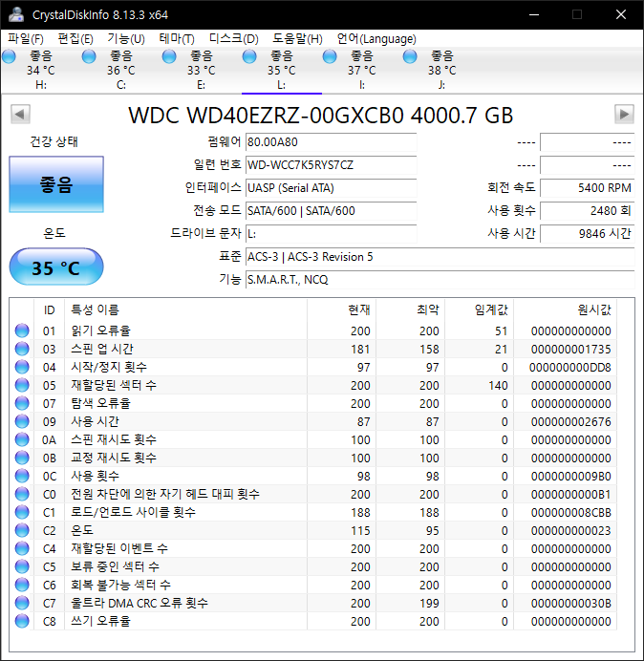Click the 원시값 column header
Screen dimensions: 644x661
point(565,309)
